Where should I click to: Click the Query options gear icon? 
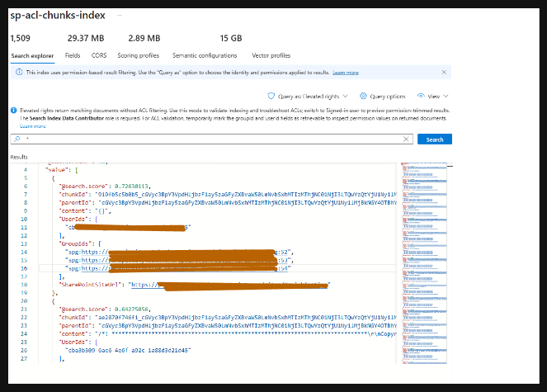tap(363, 96)
